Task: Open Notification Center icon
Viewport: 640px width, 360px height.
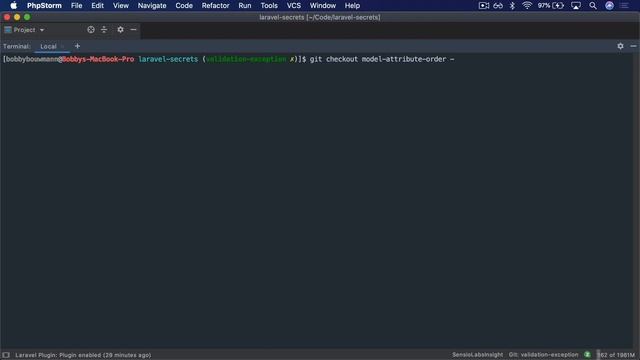Action: (624, 5)
